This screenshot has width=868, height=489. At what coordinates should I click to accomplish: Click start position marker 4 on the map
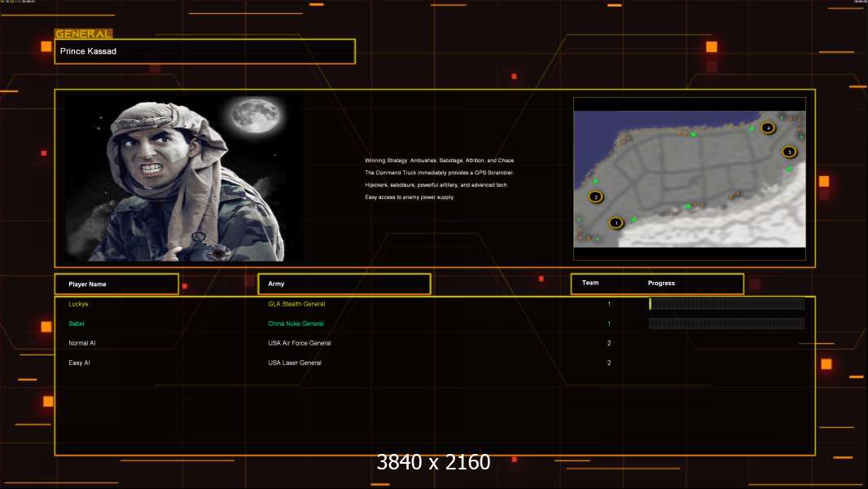[768, 128]
